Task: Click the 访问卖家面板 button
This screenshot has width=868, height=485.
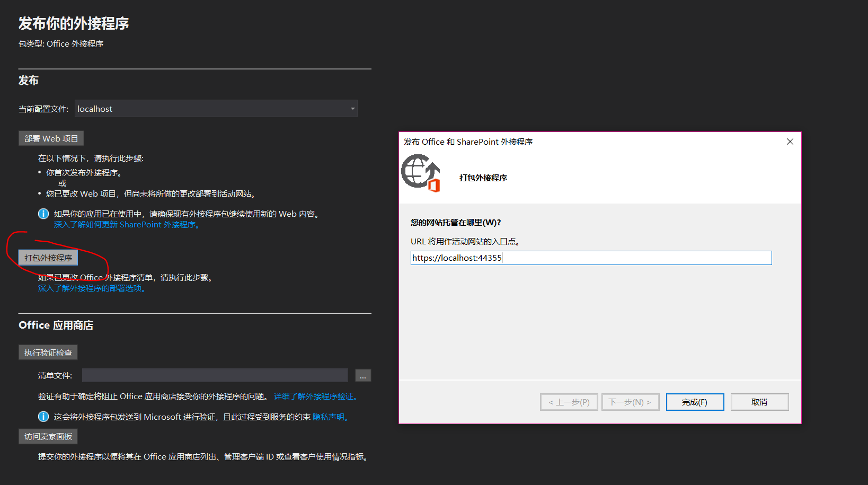Action: (47, 436)
